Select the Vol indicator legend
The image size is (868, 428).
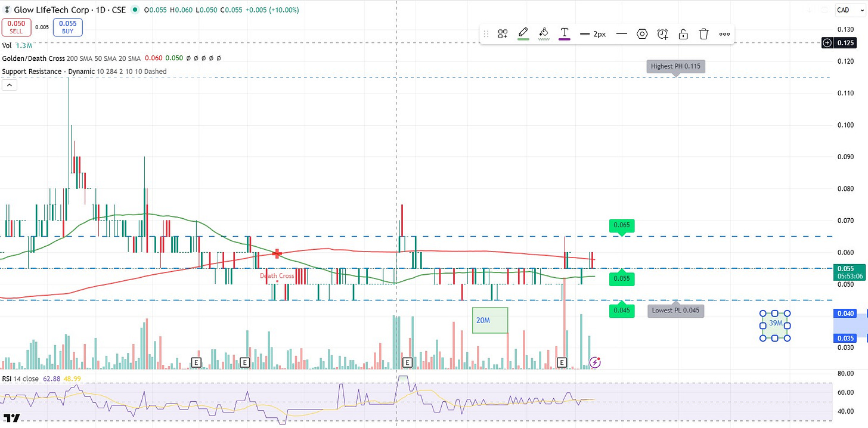pyautogui.click(x=7, y=45)
